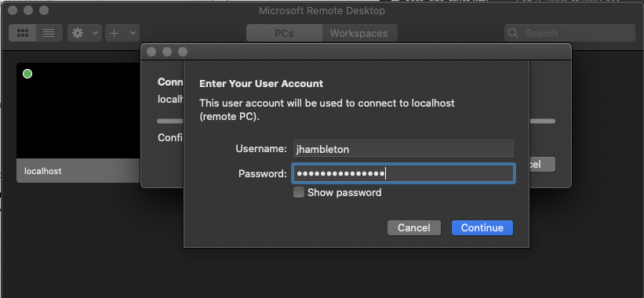This screenshot has width=644, height=298.
Task: Select the PCs tab
Action: click(284, 33)
